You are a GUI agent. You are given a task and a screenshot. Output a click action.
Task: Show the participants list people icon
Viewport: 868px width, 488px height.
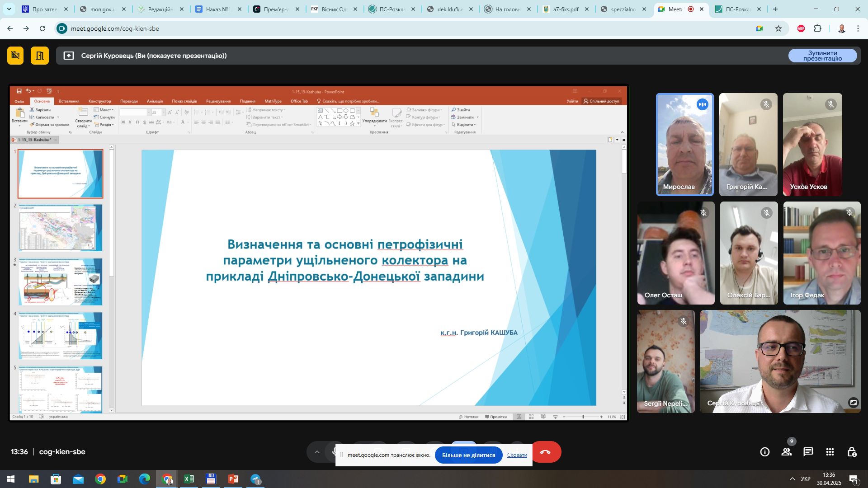(x=787, y=452)
